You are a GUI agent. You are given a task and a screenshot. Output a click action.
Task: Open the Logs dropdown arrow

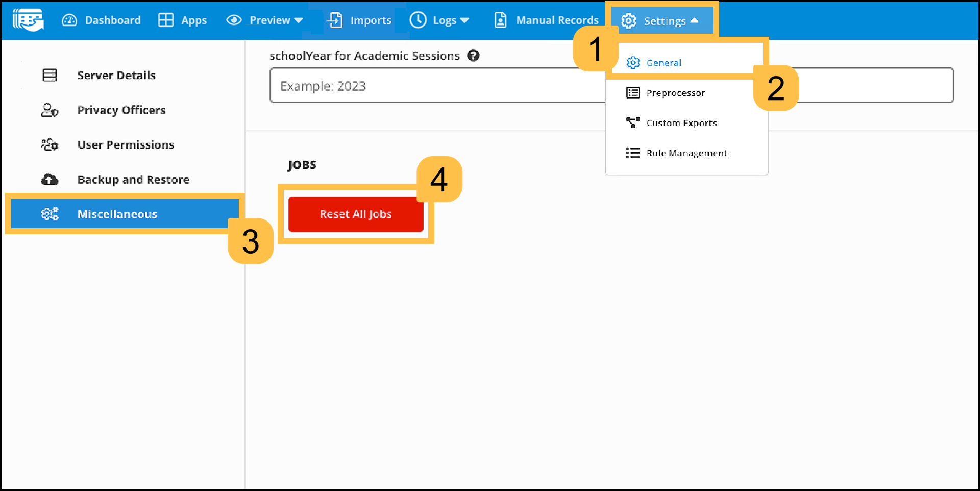[x=464, y=20]
